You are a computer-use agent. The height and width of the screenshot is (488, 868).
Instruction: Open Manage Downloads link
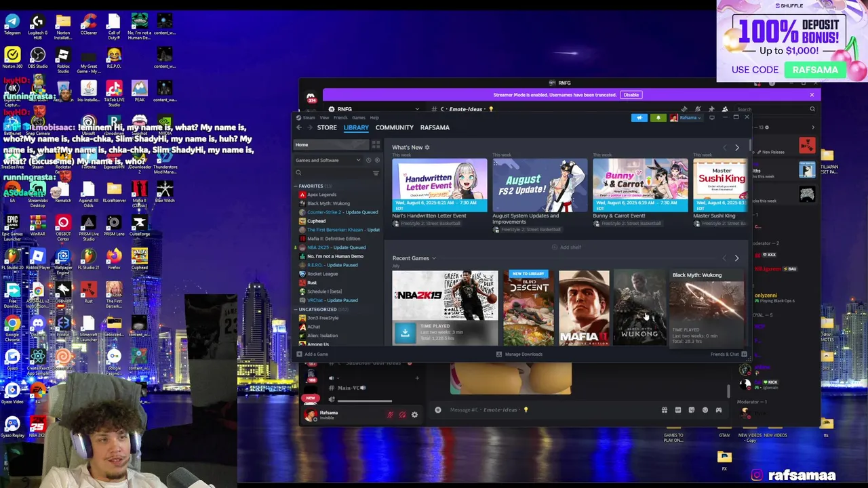519,354
